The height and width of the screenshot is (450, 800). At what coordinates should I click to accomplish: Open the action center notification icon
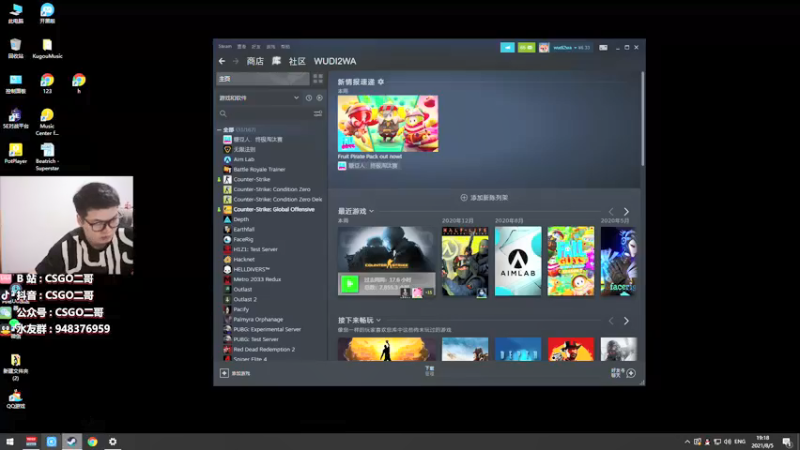point(788,442)
